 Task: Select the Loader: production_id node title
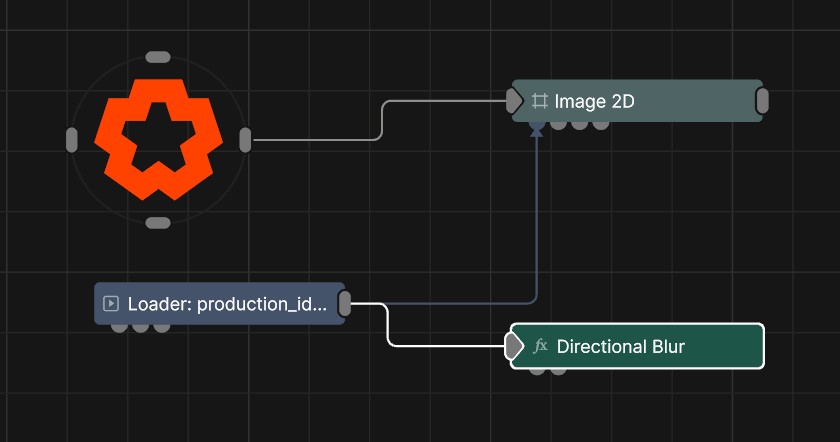[227, 304]
